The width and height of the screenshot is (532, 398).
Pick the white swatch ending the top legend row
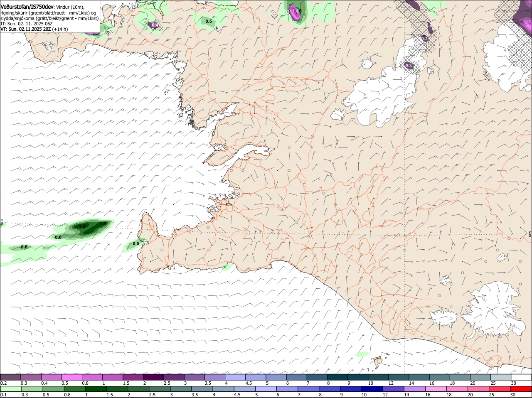point(521,377)
